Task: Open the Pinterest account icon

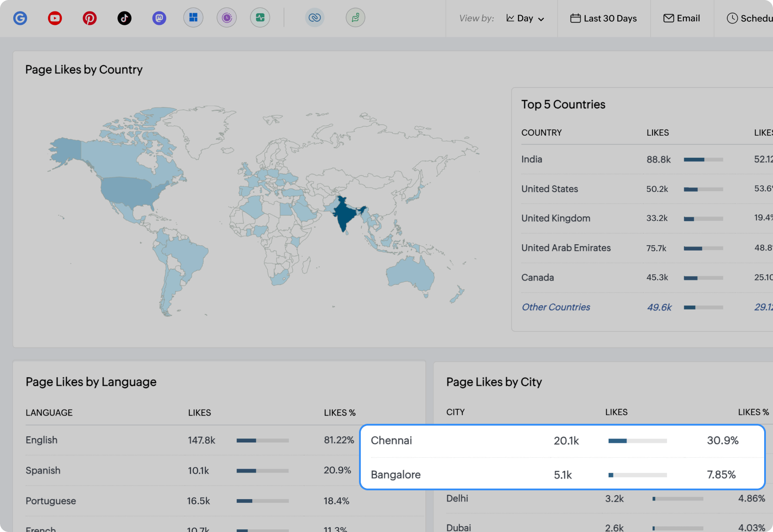Action: (90, 18)
